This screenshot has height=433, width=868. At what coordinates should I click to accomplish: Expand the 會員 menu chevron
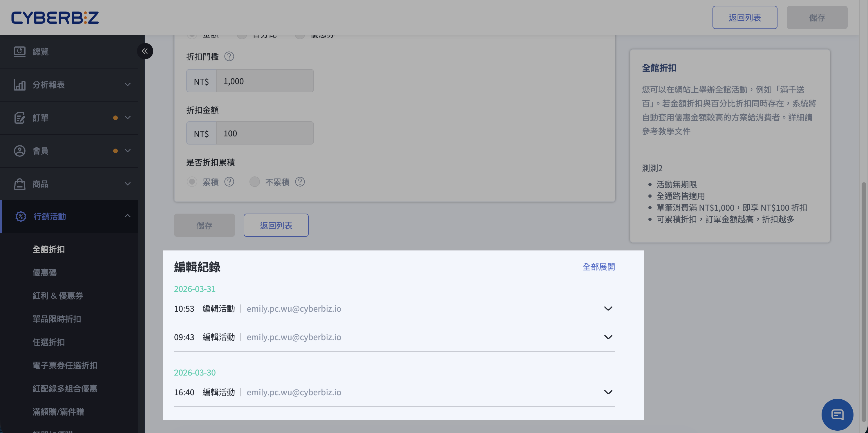(x=127, y=151)
